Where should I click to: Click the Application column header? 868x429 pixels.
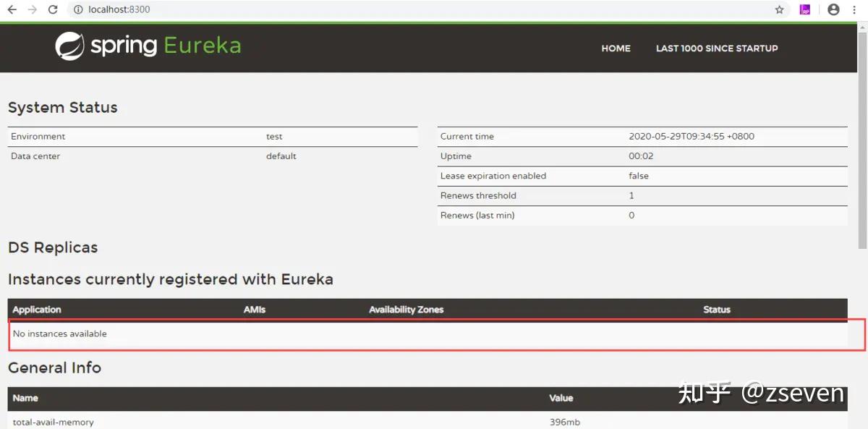point(37,310)
